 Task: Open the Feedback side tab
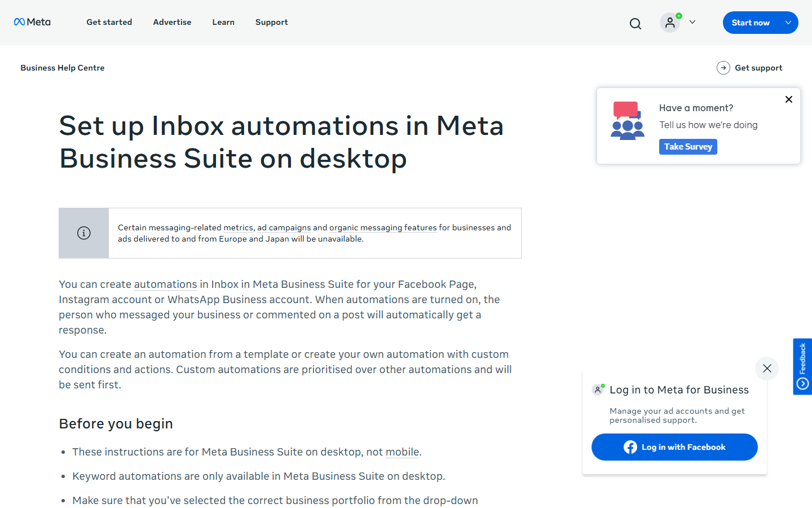pyautogui.click(x=802, y=366)
